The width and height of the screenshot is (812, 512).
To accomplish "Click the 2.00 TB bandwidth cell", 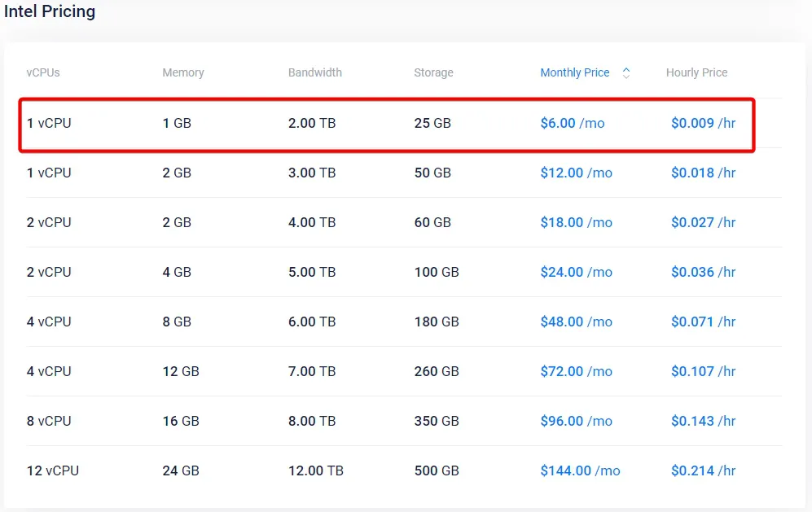I will tap(312, 123).
